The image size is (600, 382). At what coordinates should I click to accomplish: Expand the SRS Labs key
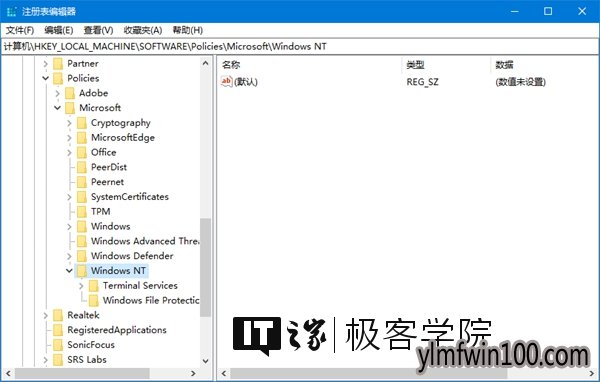click(46, 360)
